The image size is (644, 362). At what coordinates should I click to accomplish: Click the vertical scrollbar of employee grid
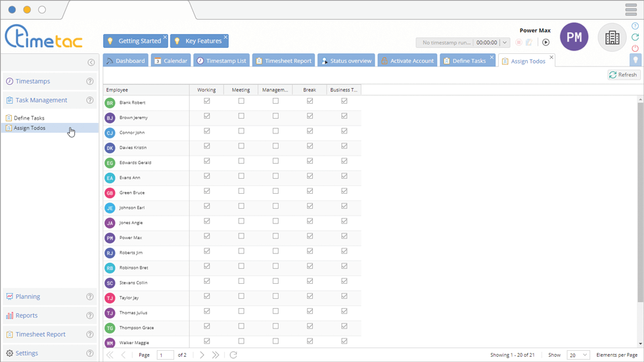[x=640, y=201]
